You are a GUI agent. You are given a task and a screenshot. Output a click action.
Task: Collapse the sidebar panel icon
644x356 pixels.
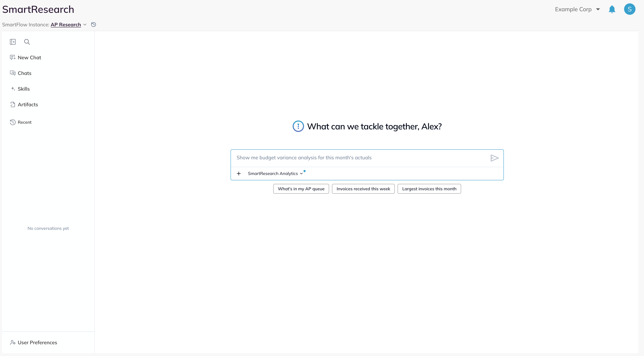pyautogui.click(x=13, y=42)
